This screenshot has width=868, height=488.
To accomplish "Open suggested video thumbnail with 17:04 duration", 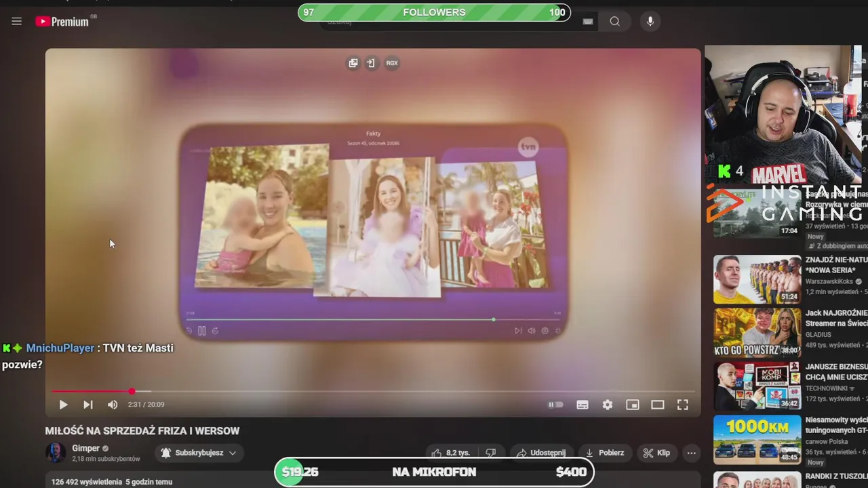I will tap(757, 213).
